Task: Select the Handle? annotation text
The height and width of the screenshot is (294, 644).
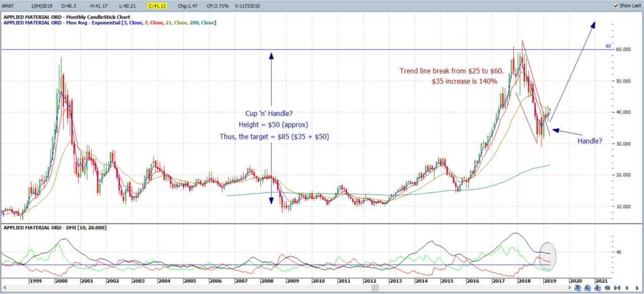Action: pos(590,141)
